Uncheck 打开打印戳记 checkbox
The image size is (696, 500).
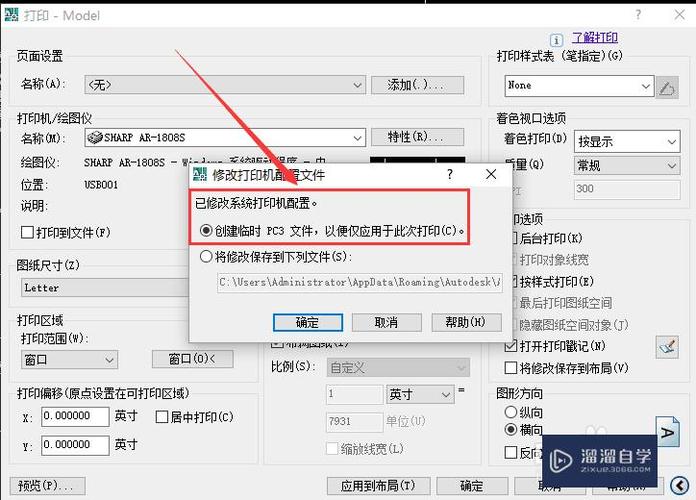511,345
